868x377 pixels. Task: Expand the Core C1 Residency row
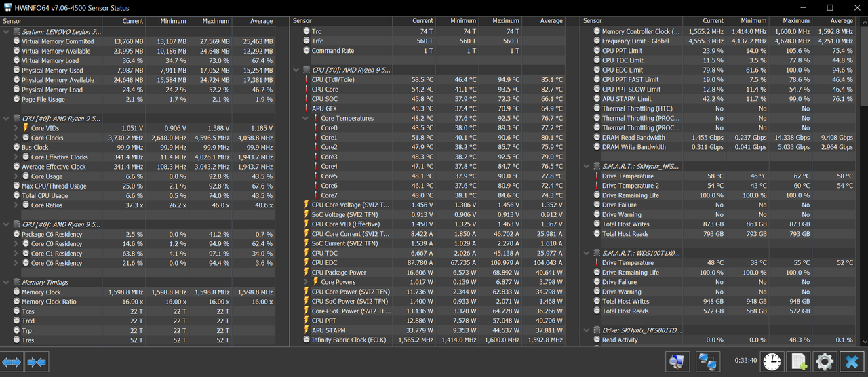coord(16,253)
